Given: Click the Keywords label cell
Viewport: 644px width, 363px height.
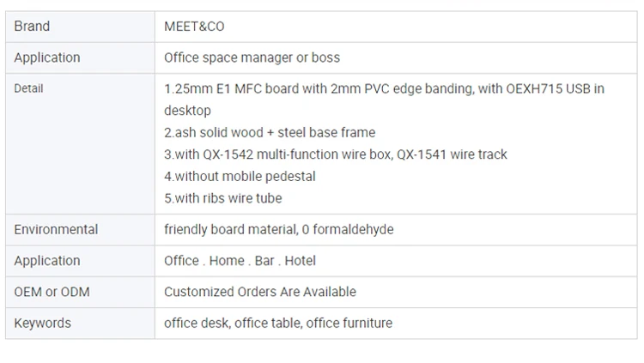Looking at the screenshot, I should point(80,324).
